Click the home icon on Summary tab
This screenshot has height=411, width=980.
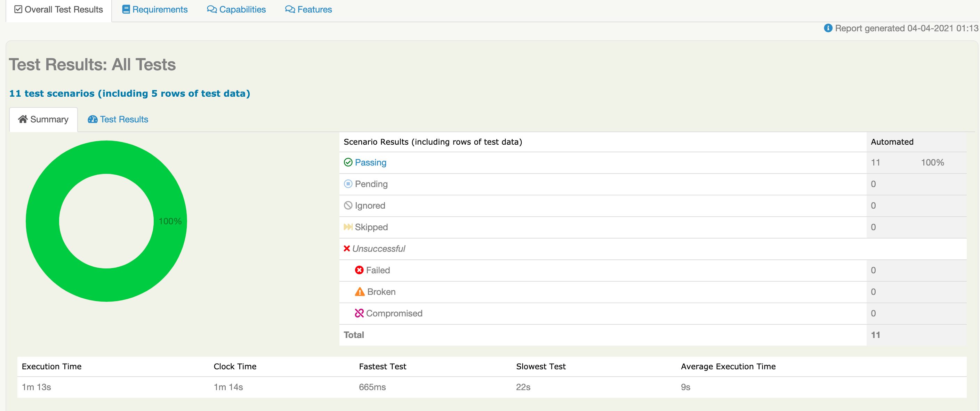pyautogui.click(x=23, y=120)
